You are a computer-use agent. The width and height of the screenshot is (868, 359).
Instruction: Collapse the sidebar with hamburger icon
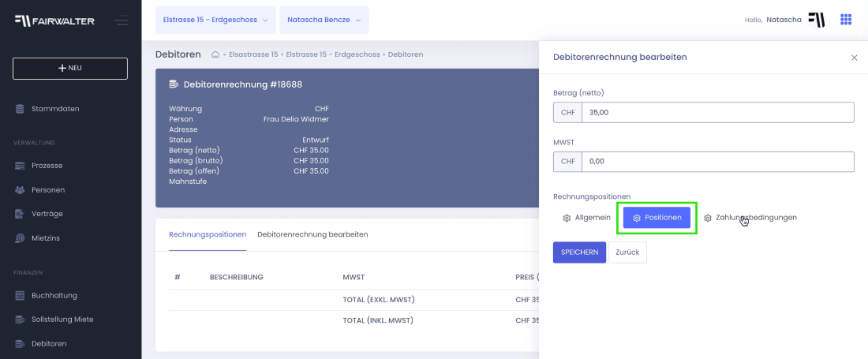[x=121, y=21]
